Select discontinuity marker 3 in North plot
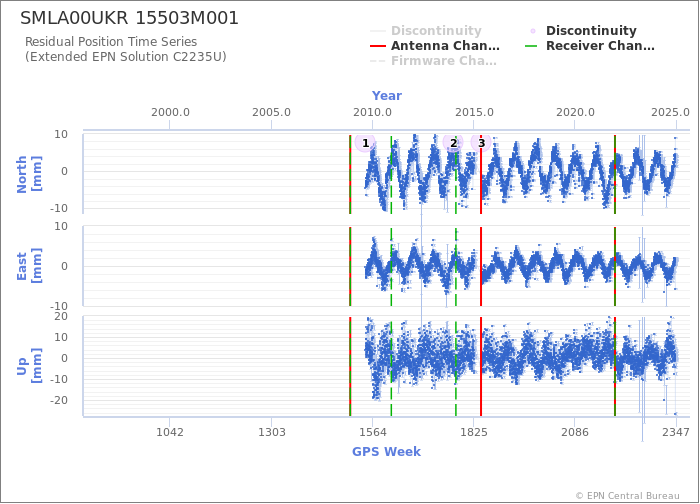700x504 pixels. (x=481, y=143)
